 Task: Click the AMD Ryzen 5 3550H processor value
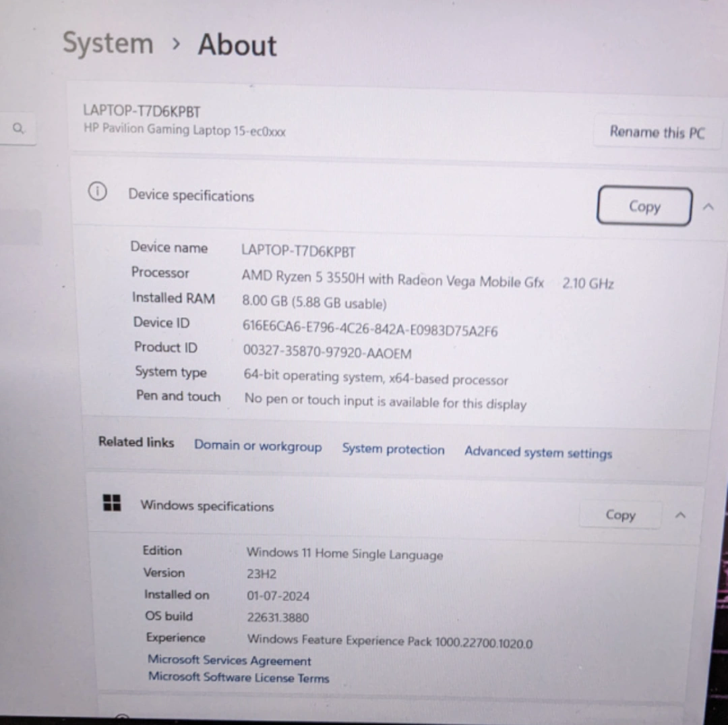(x=392, y=280)
